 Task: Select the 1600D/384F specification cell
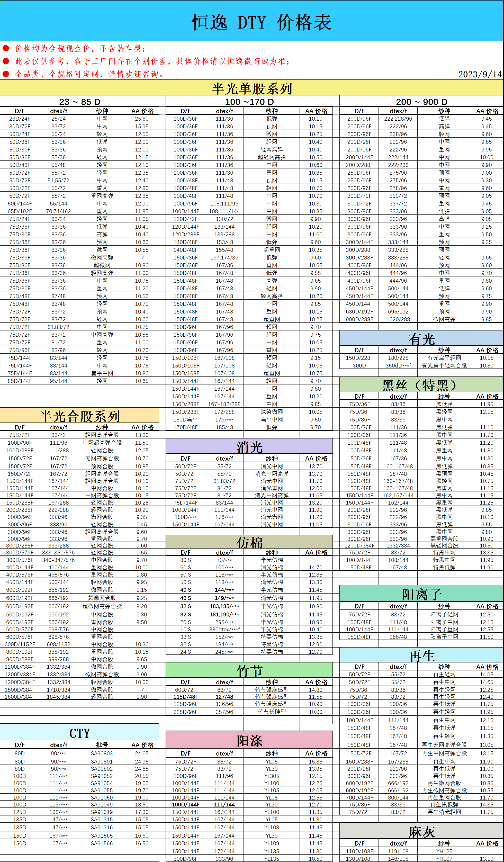point(20,696)
